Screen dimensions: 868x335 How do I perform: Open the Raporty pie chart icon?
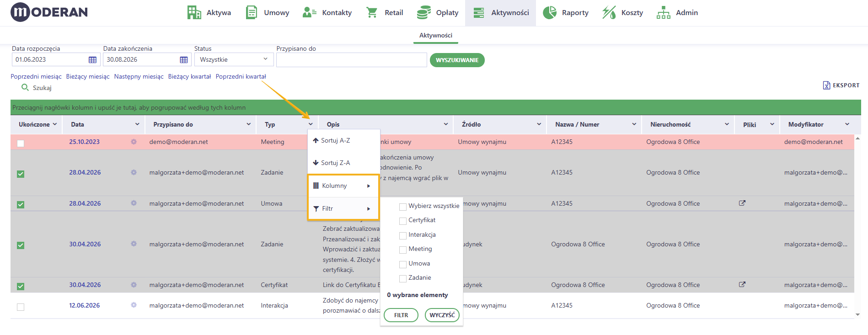550,13
